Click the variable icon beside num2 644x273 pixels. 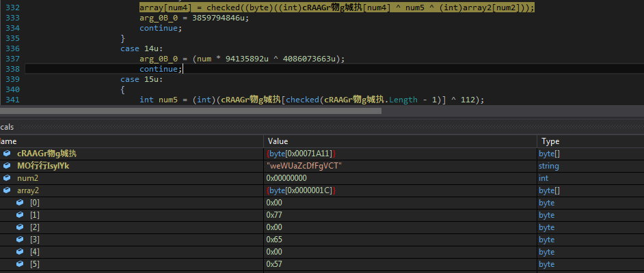[7, 178]
